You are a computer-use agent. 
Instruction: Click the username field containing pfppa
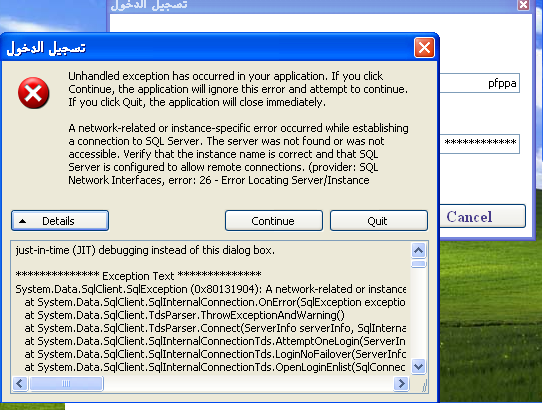(480, 83)
